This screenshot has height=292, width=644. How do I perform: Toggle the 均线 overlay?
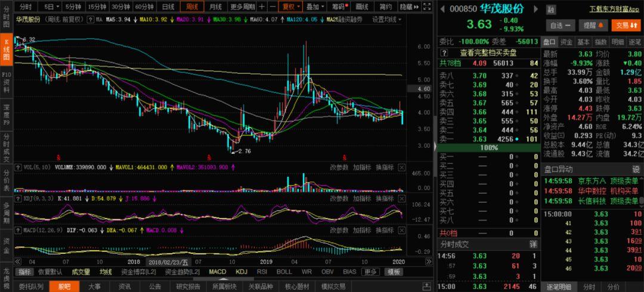click(x=106, y=272)
